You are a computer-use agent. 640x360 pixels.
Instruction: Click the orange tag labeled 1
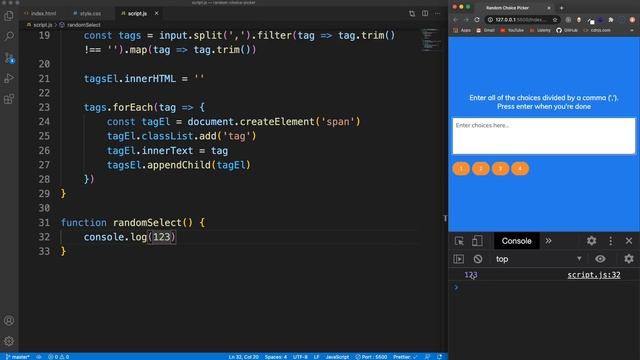point(461,169)
